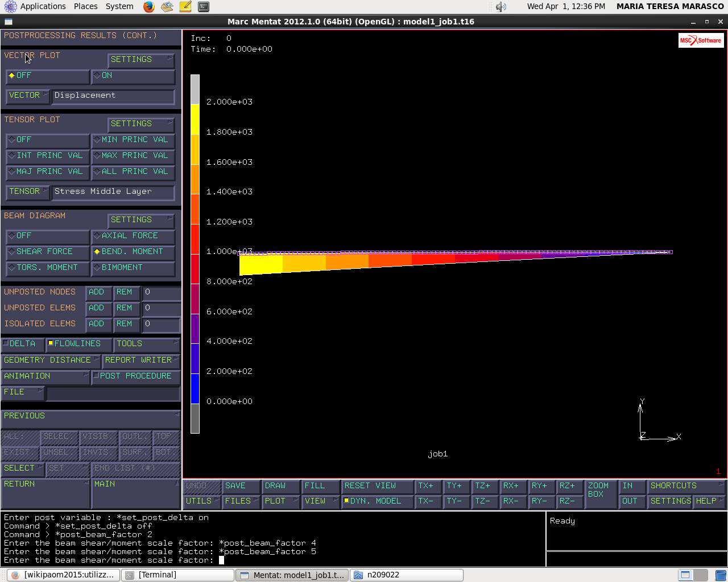Screen dimensions: 728x582
Task: Click MAIN to return to main menu
Action: (x=136, y=494)
